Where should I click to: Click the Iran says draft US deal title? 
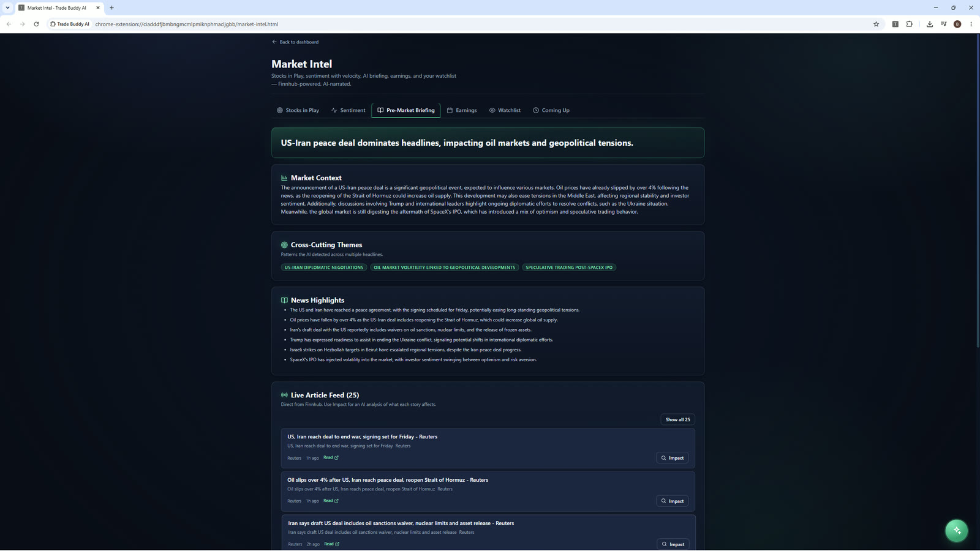point(401,523)
